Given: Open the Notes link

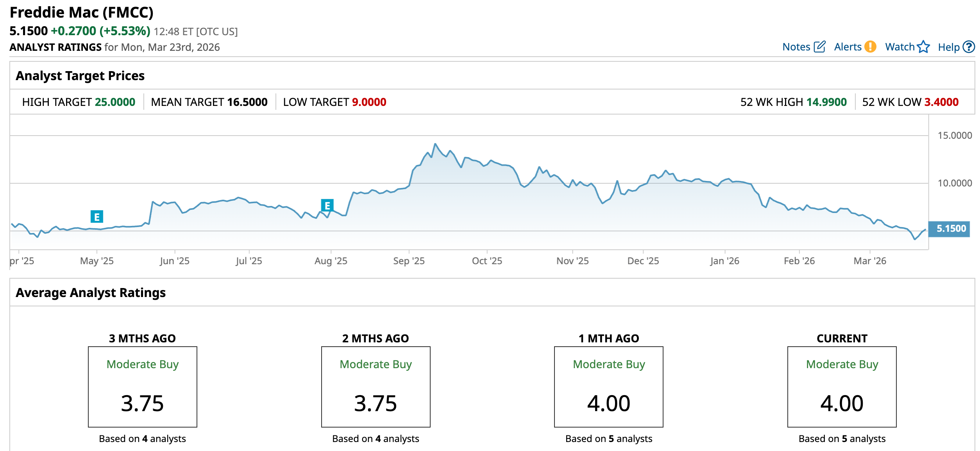Looking at the screenshot, I should click(x=796, y=47).
